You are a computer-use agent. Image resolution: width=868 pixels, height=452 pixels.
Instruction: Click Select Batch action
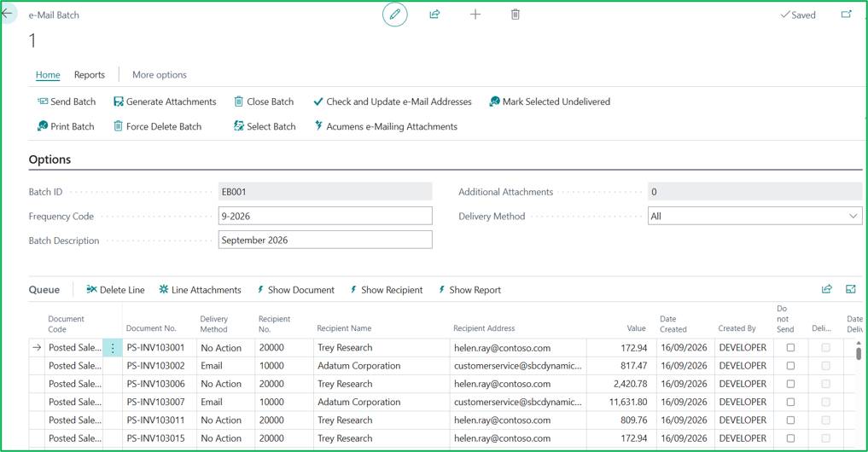[265, 127]
